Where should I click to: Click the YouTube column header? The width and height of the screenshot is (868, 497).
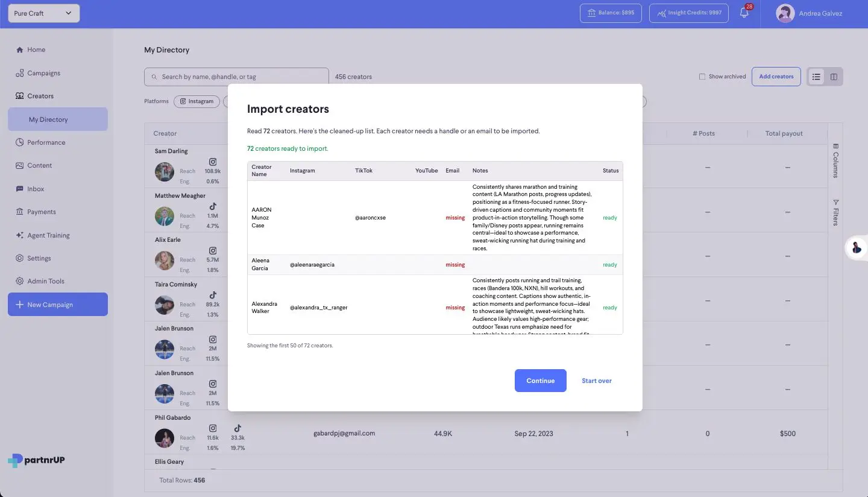click(426, 171)
